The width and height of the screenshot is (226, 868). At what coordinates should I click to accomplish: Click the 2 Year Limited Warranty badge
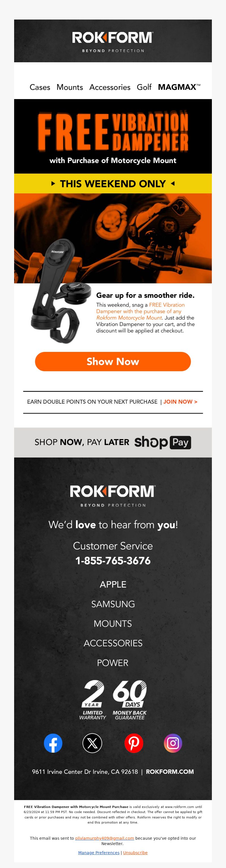92,700
